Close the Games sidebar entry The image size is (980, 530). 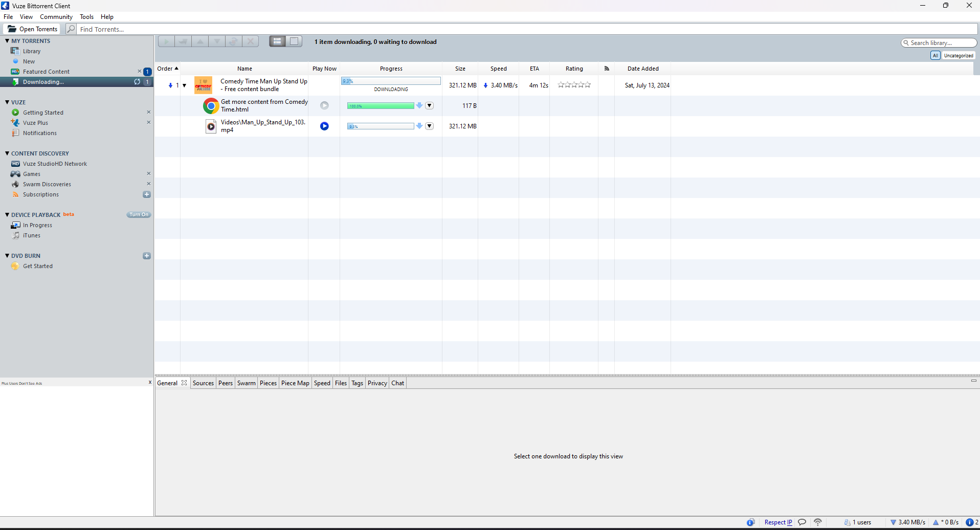coord(149,173)
